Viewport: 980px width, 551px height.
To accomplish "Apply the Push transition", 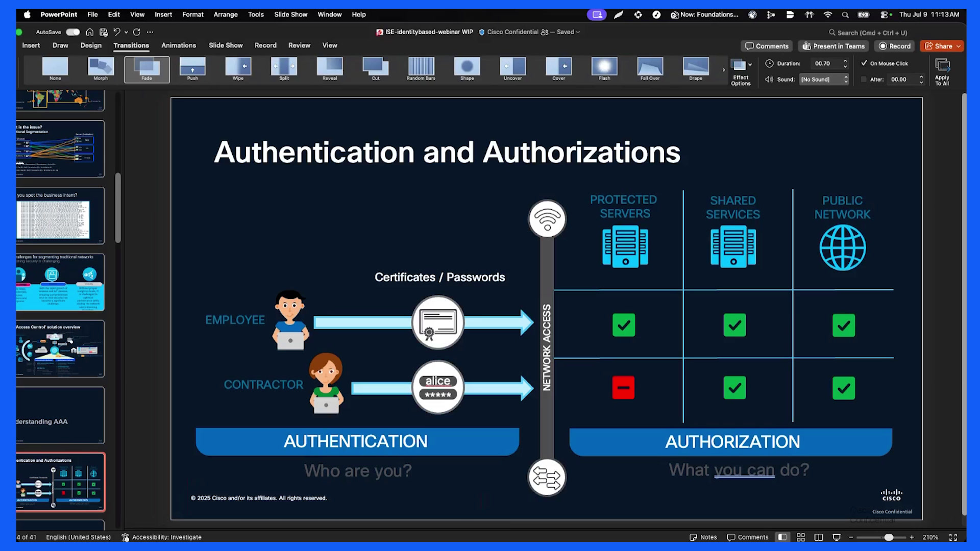I will pos(192,69).
